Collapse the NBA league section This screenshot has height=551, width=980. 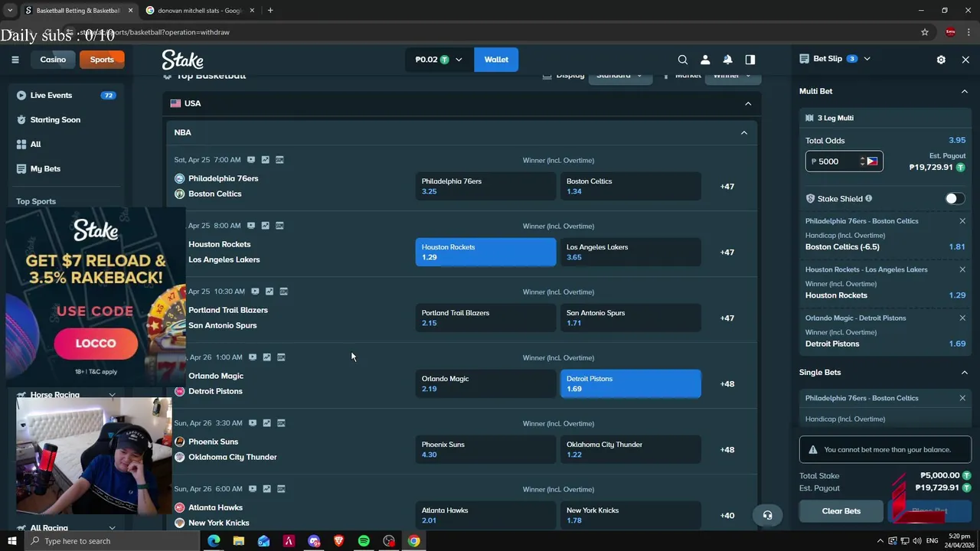tap(743, 132)
